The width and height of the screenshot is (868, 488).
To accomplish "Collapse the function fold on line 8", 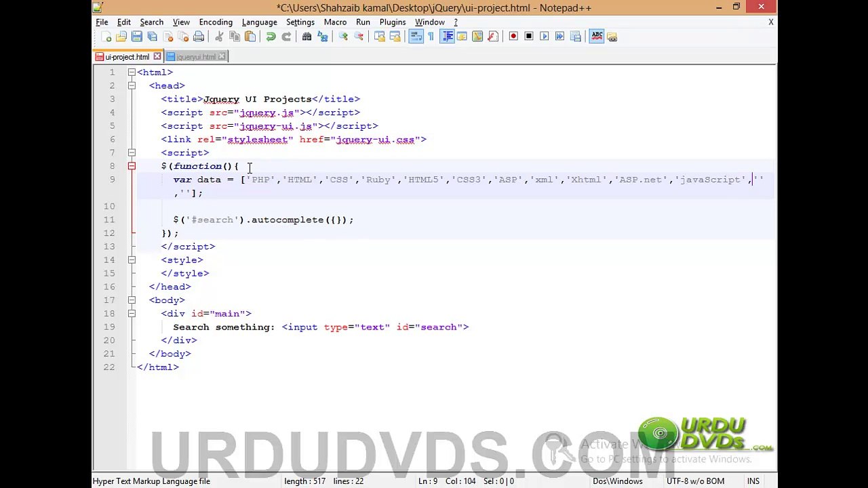I will coord(132,166).
